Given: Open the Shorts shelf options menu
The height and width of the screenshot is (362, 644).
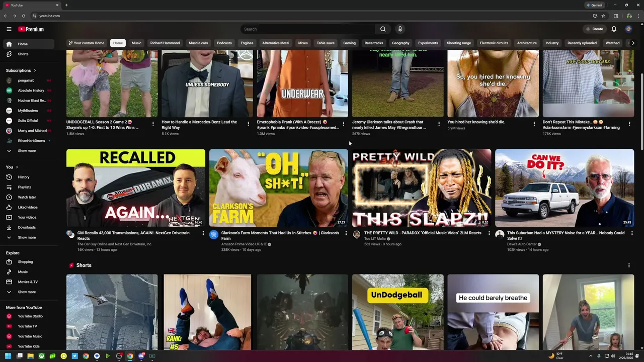Looking at the screenshot, I should click(x=629, y=265).
